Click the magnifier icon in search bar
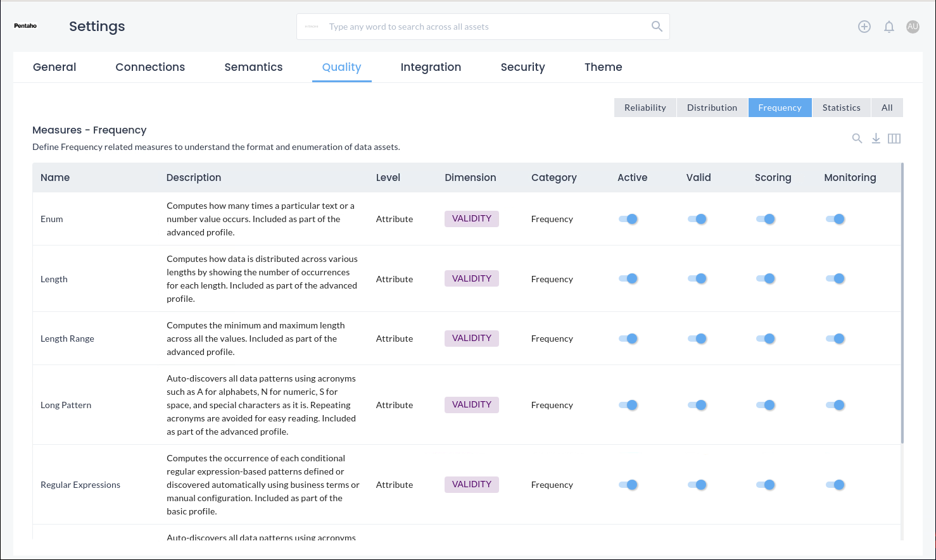This screenshot has width=936, height=560. click(x=657, y=27)
